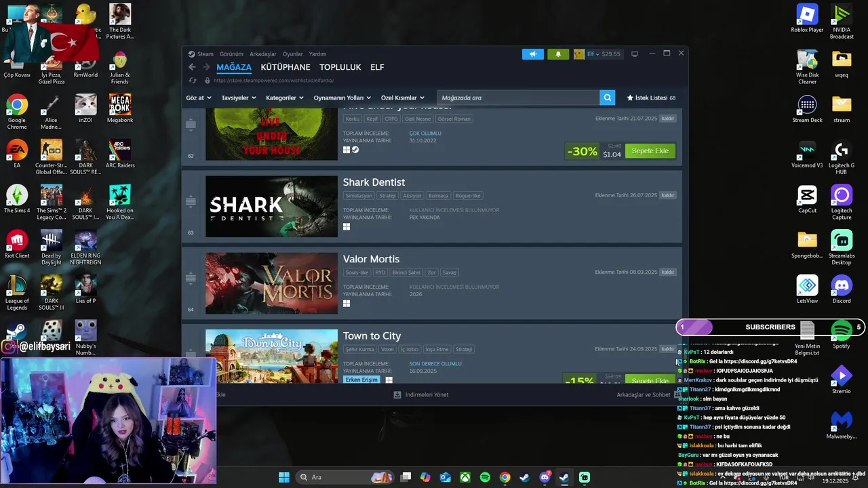Expand the Göz at dropdown
The height and width of the screenshot is (488, 868).
click(199, 98)
